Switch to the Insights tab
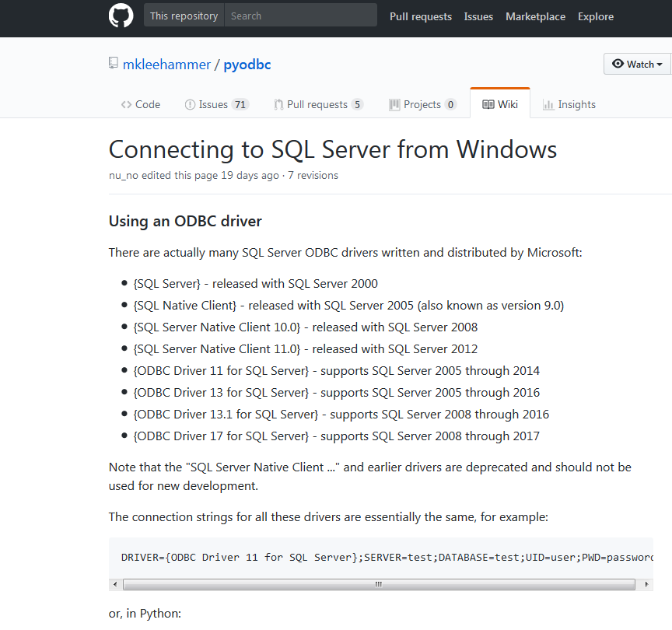This screenshot has height=630, width=672. click(x=569, y=104)
